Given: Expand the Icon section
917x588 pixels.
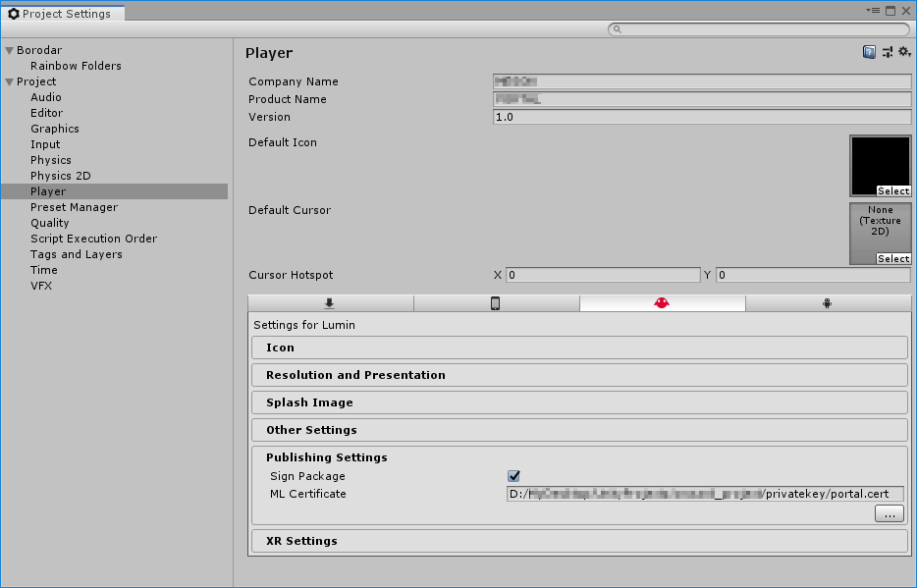Looking at the screenshot, I should pos(579,347).
